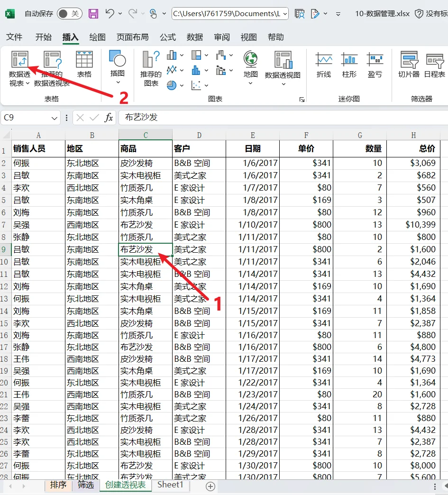Insert Column sparkline (柱形)

pyautogui.click(x=349, y=65)
